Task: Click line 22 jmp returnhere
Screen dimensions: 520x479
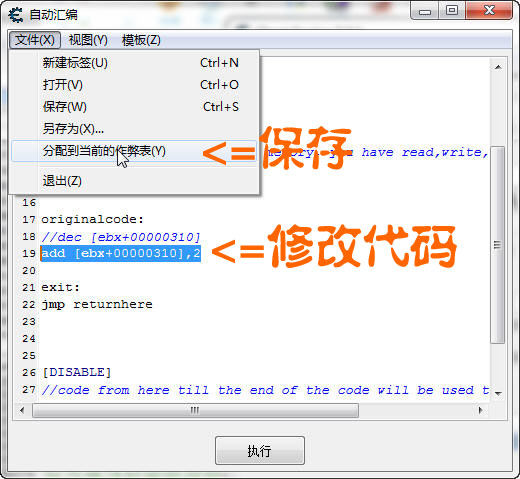Action: tap(97, 304)
